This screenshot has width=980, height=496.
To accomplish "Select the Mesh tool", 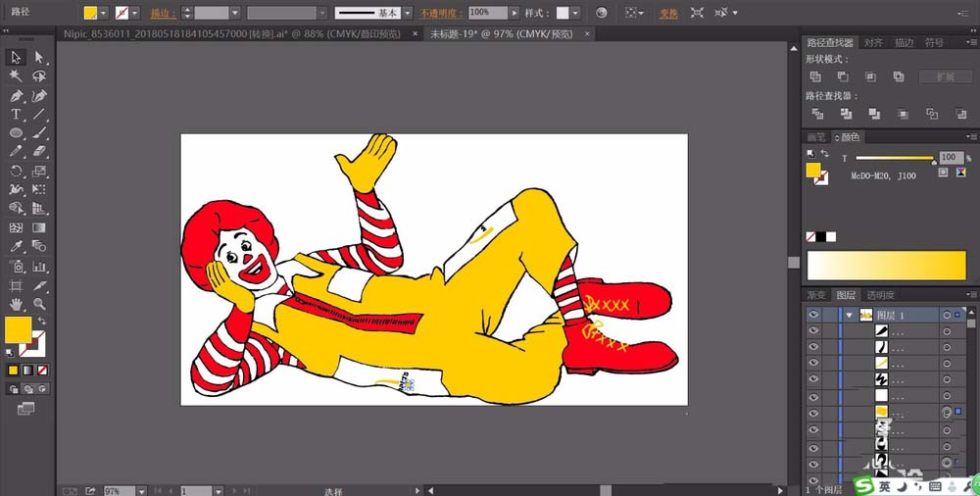I will pos(16,228).
